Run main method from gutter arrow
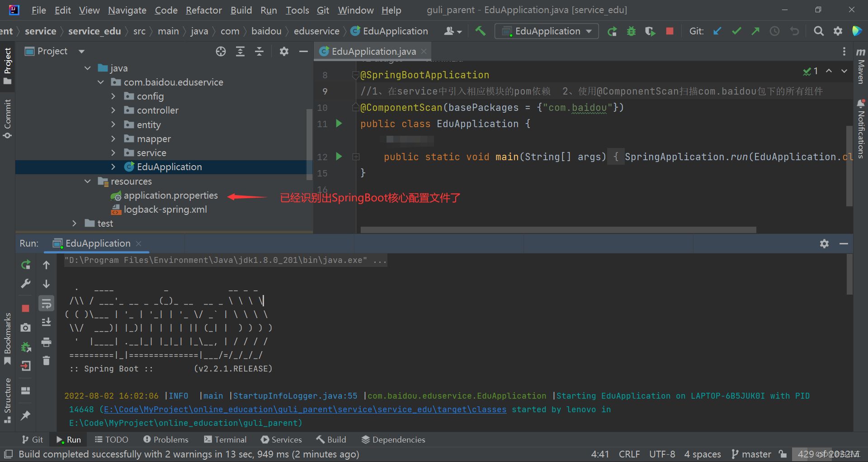 [x=339, y=157]
